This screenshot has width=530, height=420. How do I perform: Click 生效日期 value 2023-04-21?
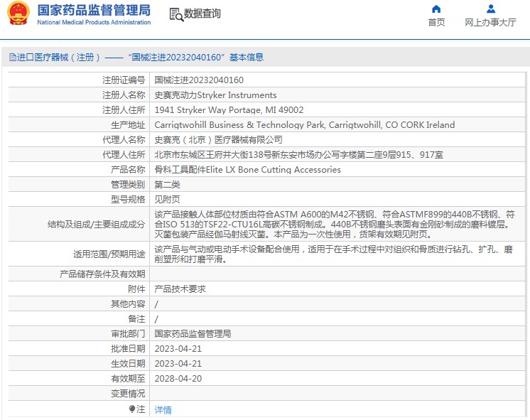[178, 363]
